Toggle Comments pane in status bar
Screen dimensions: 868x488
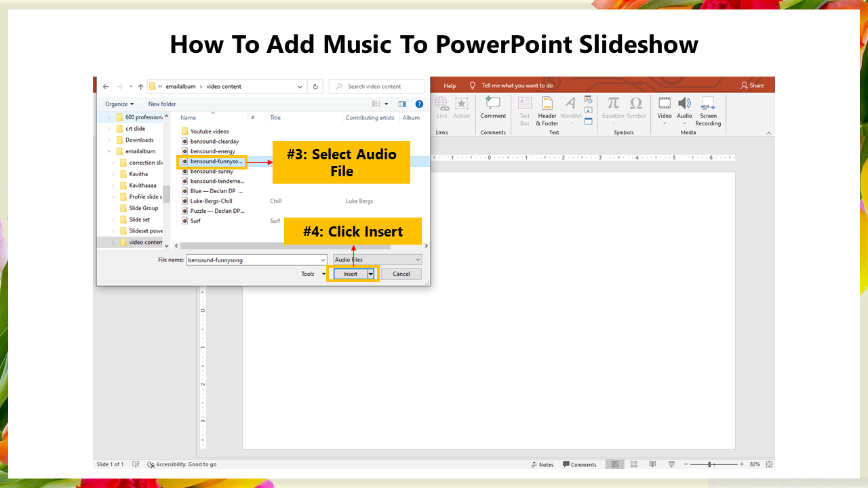[580, 464]
